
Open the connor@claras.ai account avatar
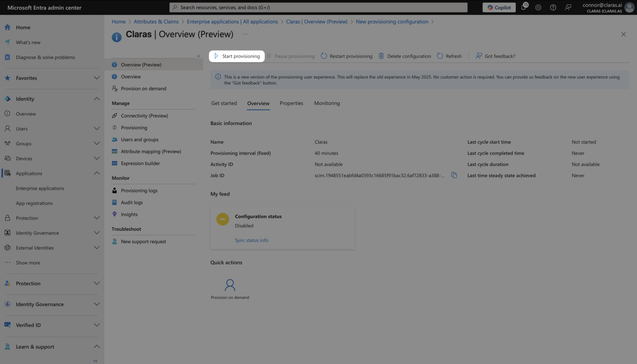click(629, 7)
